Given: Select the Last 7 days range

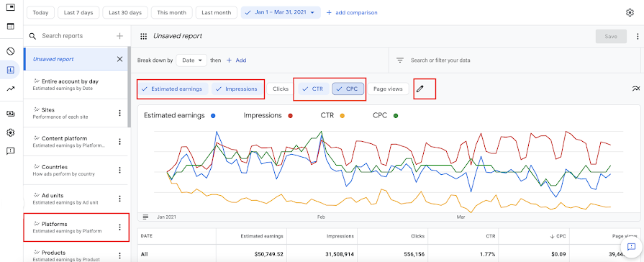Looking at the screenshot, I should (78, 13).
